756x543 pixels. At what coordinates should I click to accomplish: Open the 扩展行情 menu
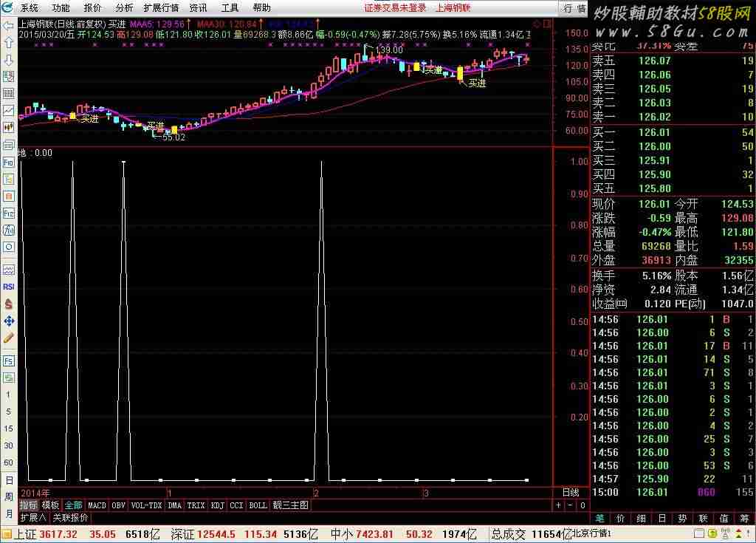coord(161,7)
